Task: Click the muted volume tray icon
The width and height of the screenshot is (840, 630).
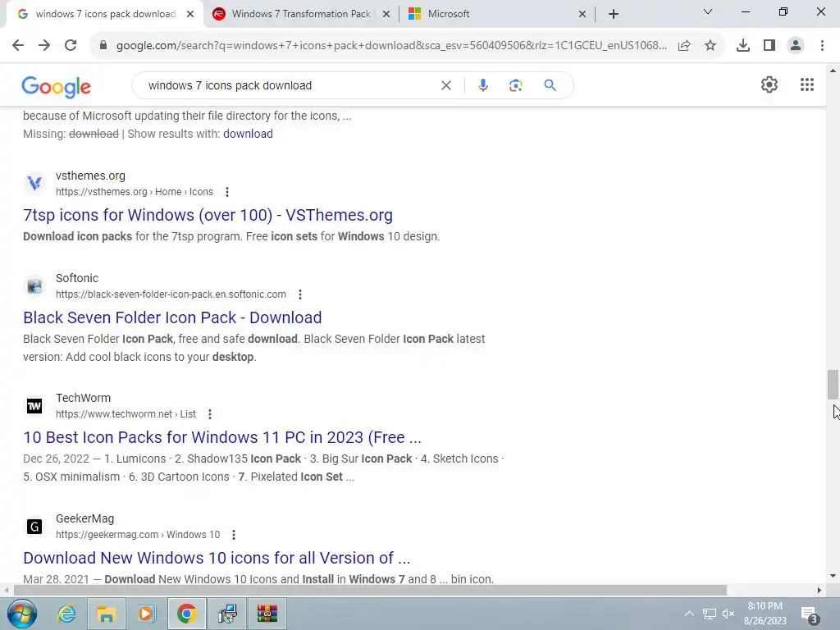Action: click(728, 614)
